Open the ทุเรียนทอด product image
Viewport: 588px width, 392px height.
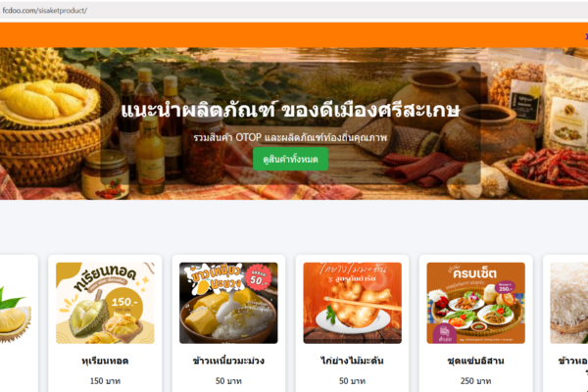click(x=105, y=303)
